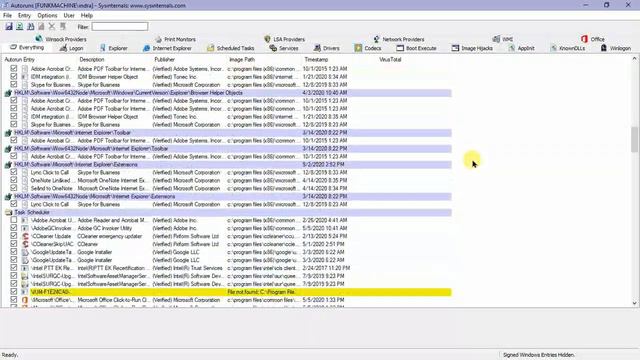Select the HKLM\Software\Microsoft\Internet Explorer\Extensions key row
The image size is (640, 360).
(228, 164)
